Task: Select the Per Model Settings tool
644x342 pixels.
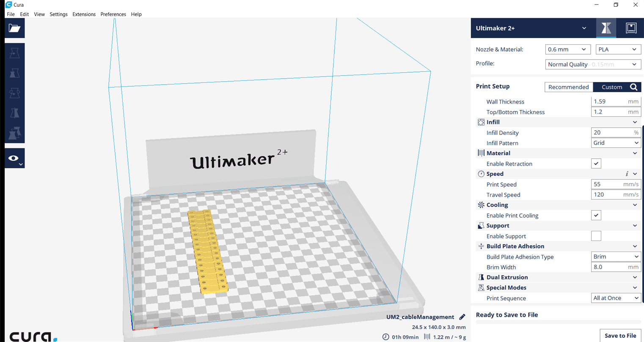Action: tap(14, 133)
